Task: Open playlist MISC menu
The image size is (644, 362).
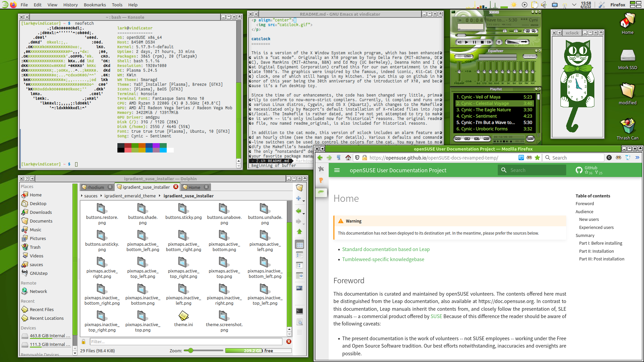Action: click(x=486, y=138)
